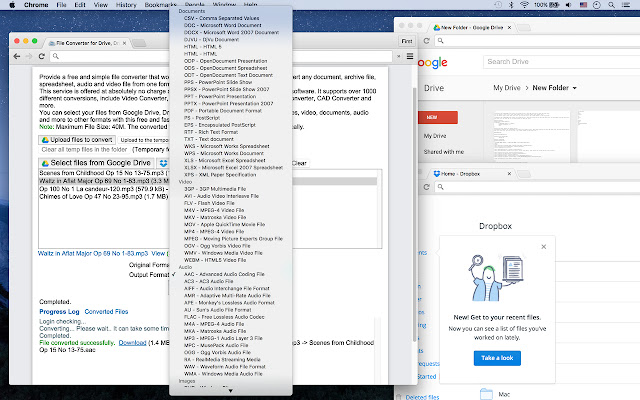Close the New Folder - Google Drive tab

coord(509,28)
